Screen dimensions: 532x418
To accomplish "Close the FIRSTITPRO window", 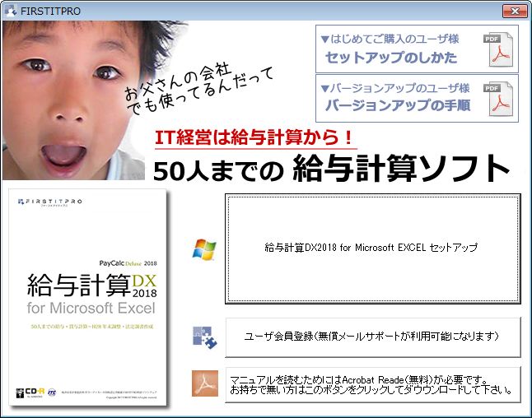I will pyautogui.click(x=515, y=12).
